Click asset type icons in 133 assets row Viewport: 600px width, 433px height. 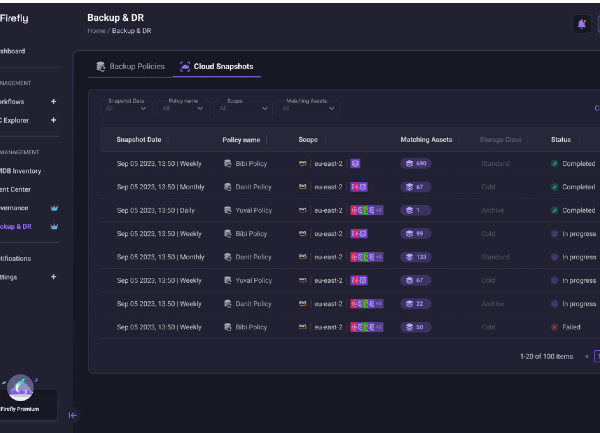pos(367,257)
